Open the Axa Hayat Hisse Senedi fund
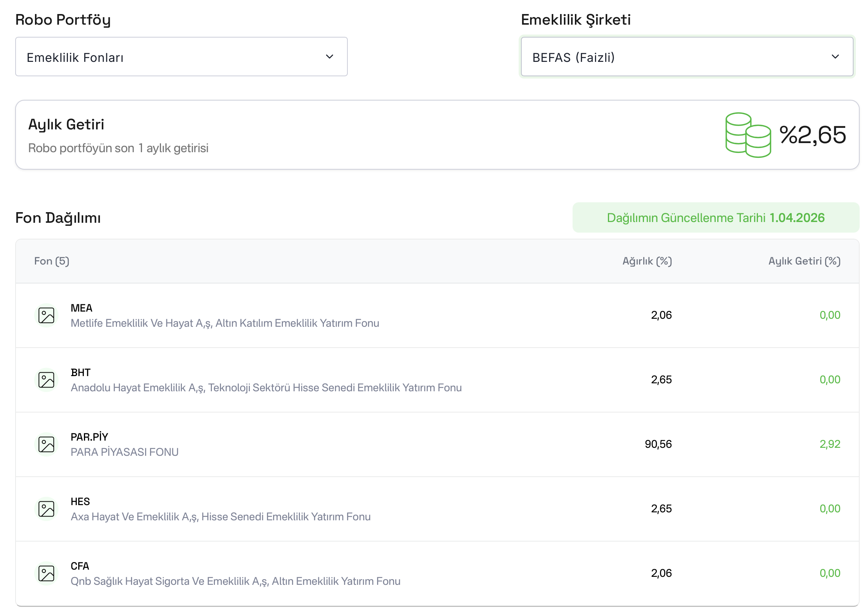The height and width of the screenshot is (611, 868). click(220, 517)
